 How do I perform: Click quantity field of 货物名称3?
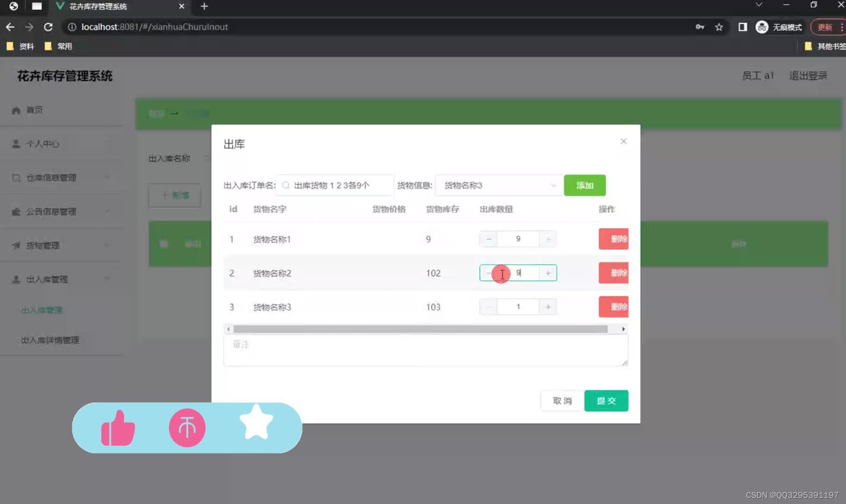(518, 307)
